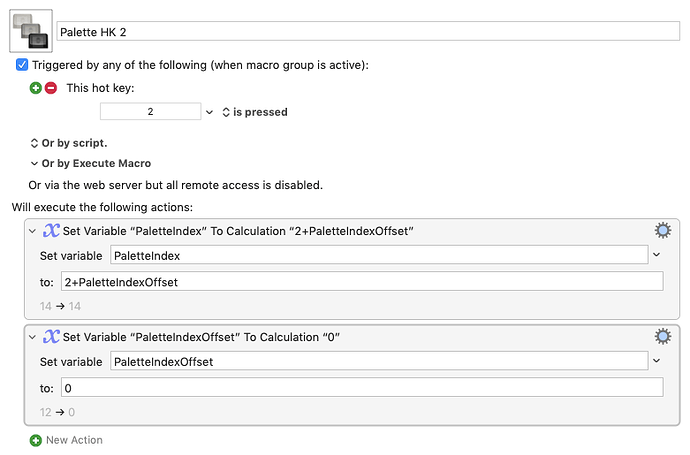
Task: Click 'Or via the web server' text
Action: pos(176,185)
